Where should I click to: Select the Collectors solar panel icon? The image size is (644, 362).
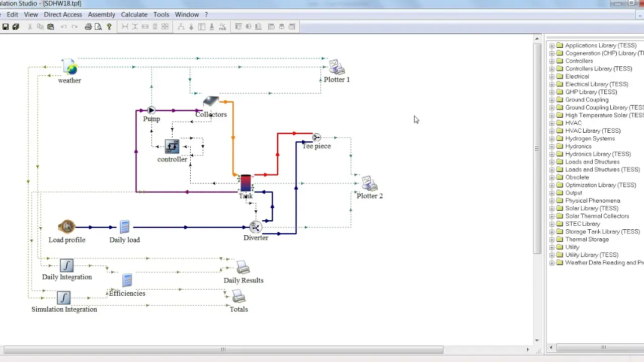tap(210, 102)
